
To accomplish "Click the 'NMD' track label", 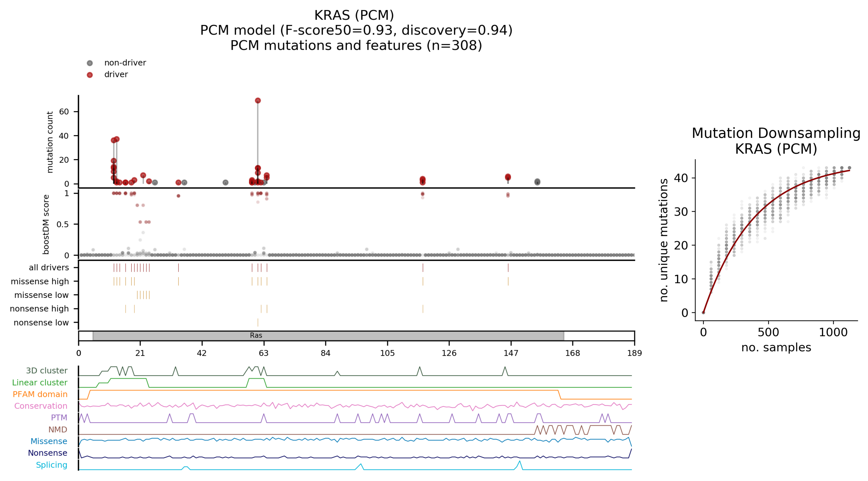I will click(58, 430).
